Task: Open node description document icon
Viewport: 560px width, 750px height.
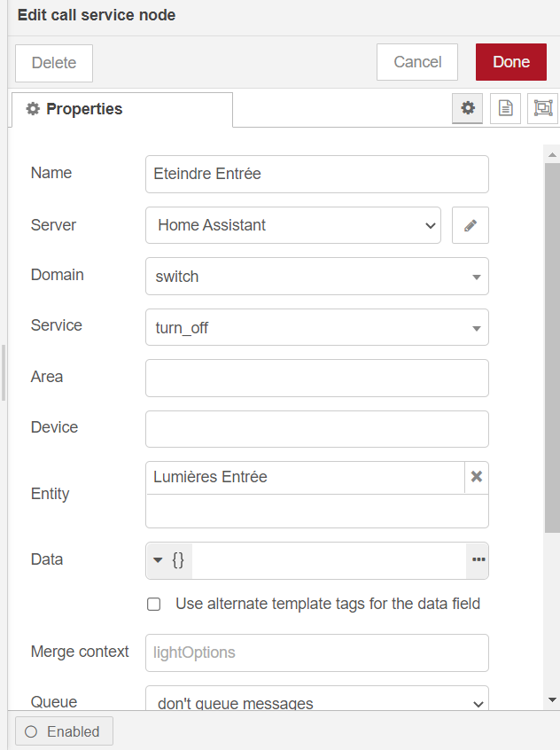Action: [505, 108]
